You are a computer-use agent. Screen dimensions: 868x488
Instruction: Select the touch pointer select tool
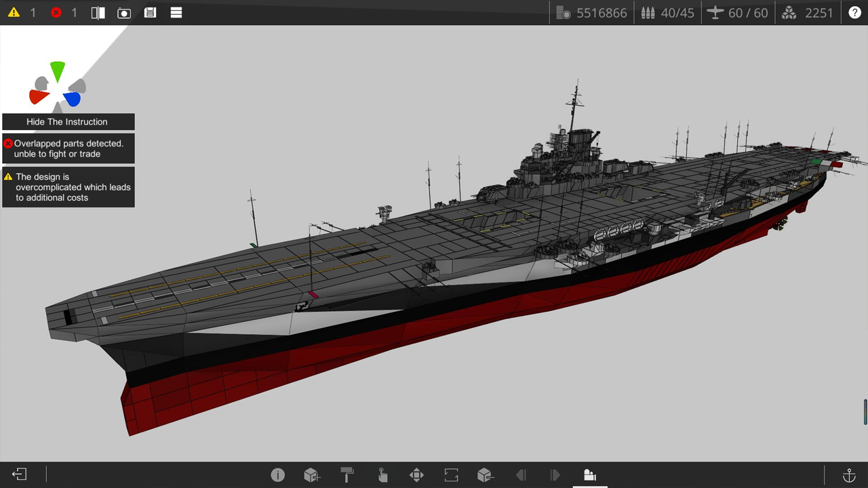coord(382,474)
